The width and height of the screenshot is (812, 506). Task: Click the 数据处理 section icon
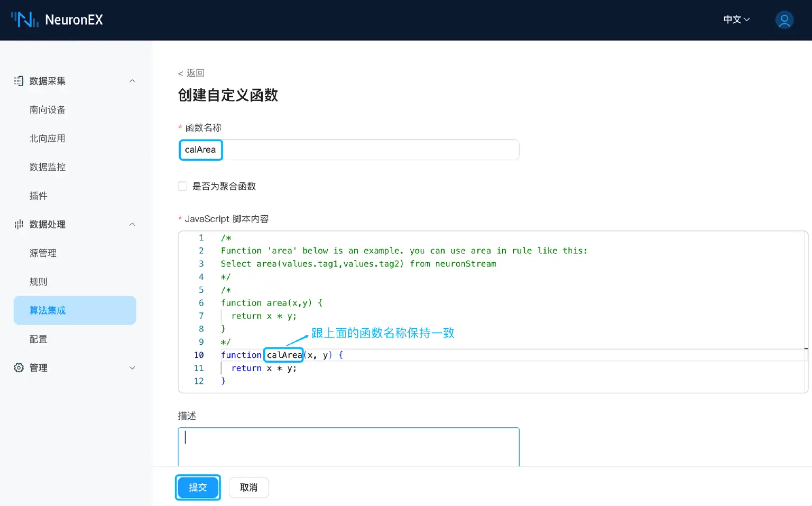point(19,224)
